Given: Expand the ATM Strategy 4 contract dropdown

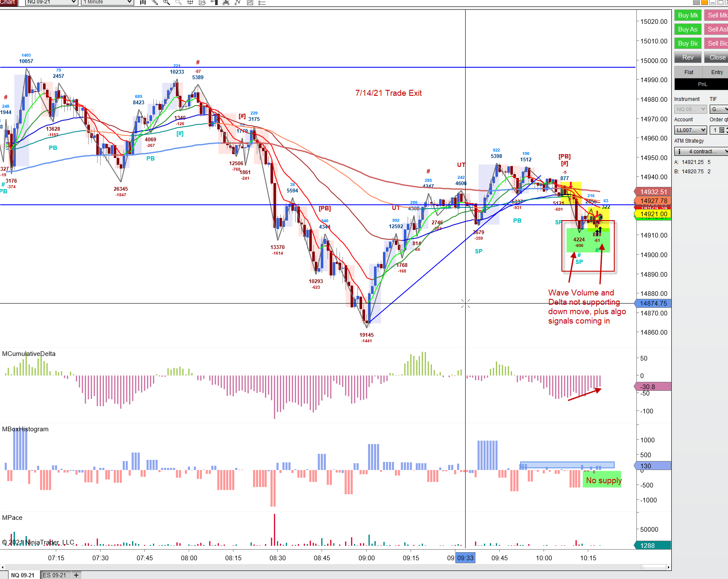Looking at the screenshot, I should click(701, 151).
